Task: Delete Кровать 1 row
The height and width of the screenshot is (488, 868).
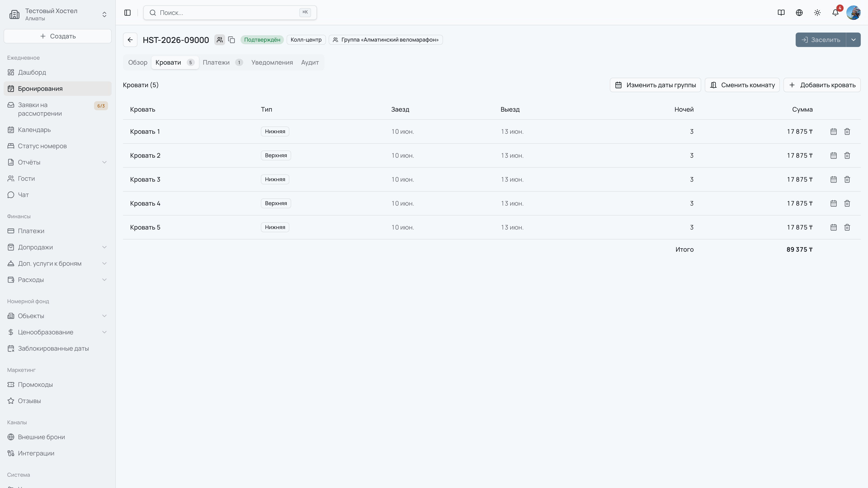Action: click(847, 132)
